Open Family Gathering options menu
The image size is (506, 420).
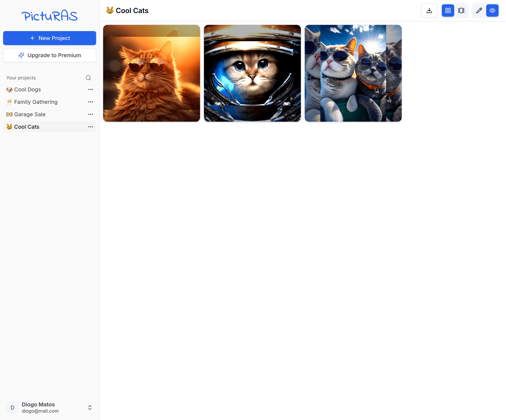click(91, 102)
